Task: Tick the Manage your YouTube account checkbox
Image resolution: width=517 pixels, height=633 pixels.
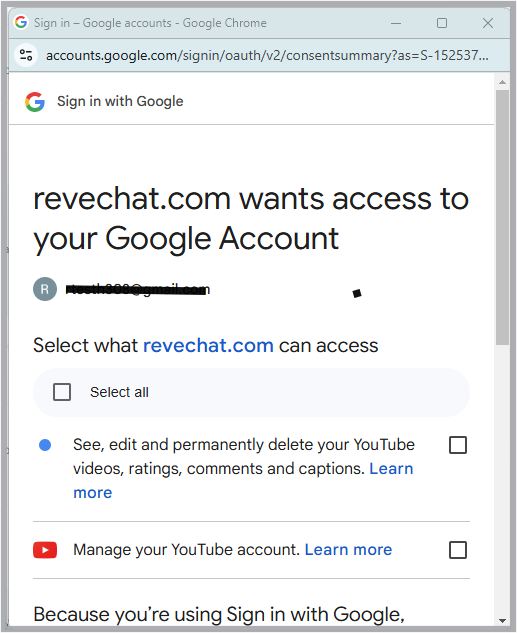Action: point(458,550)
